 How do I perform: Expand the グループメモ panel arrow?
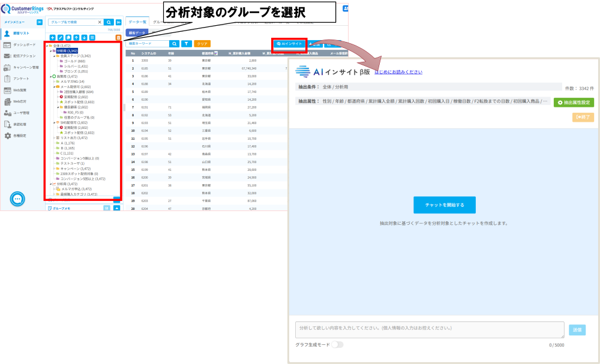[117, 208]
